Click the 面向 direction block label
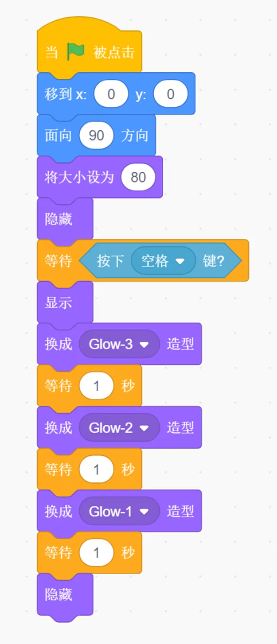The image size is (277, 644). tap(58, 136)
